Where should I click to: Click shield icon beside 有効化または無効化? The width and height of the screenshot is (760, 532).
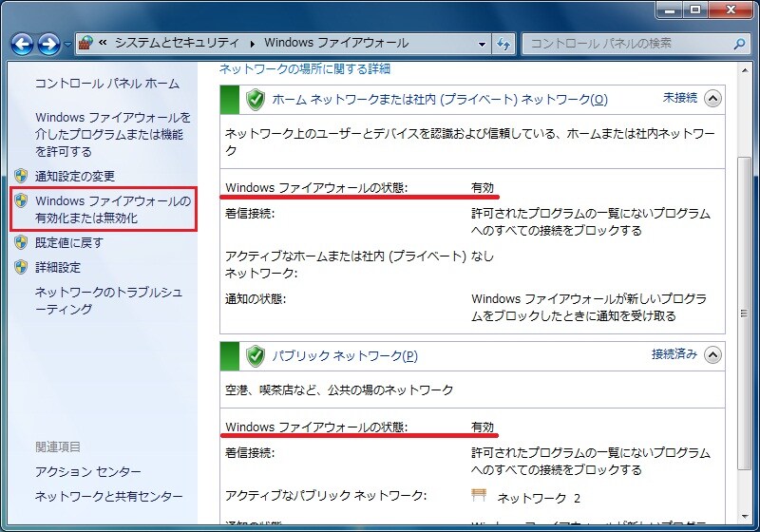pos(21,200)
